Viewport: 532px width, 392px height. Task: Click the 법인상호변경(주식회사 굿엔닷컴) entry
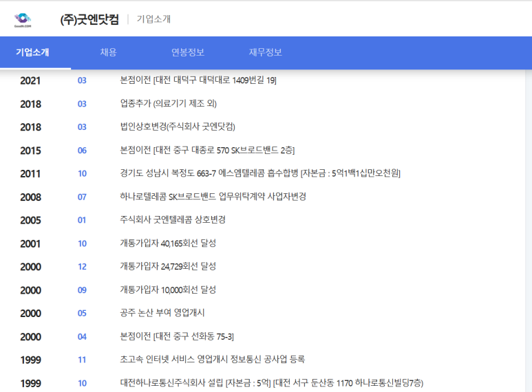click(178, 127)
